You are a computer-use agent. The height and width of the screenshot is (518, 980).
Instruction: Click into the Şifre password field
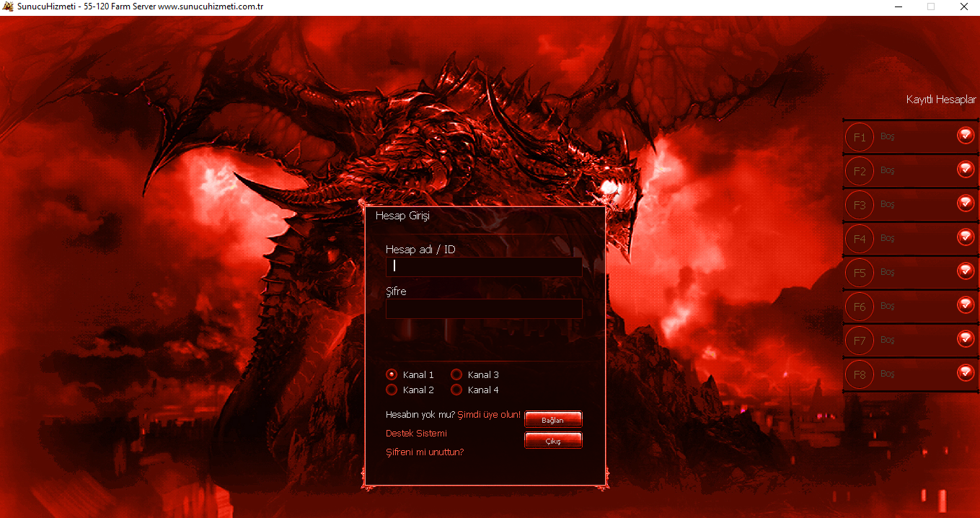coord(484,309)
